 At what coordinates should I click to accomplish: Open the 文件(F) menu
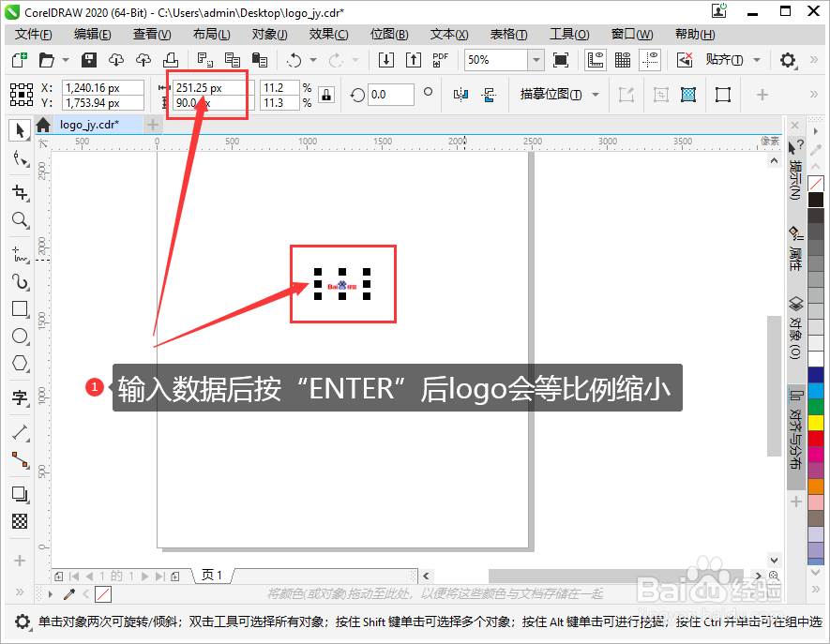coord(34,35)
